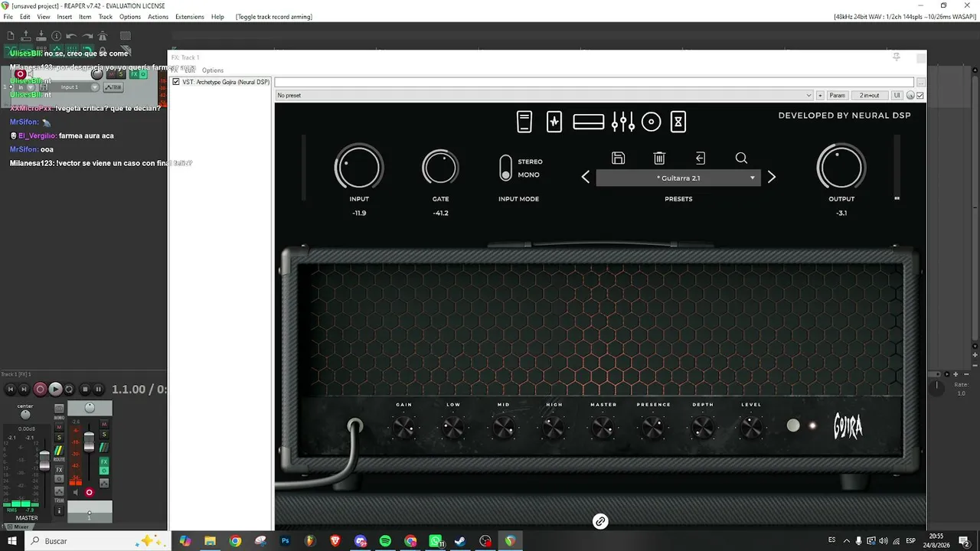
Task: Click the UI button in FX window
Action: click(897, 96)
